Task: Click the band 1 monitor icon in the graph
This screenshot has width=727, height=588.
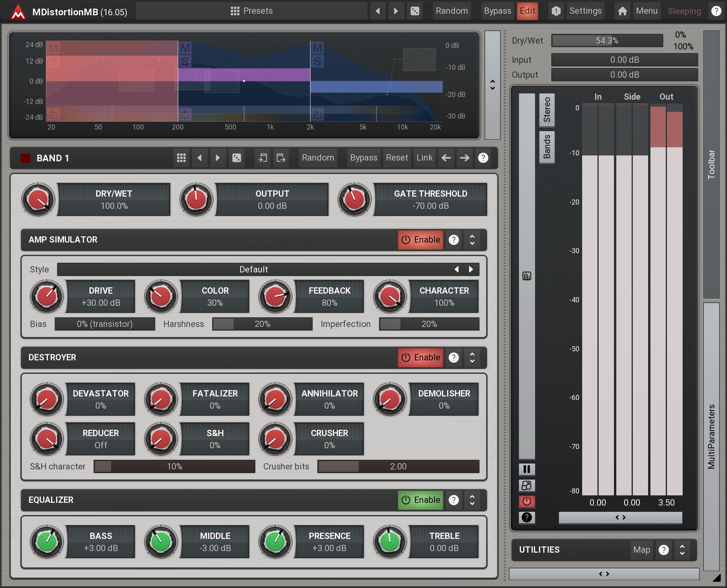Action: (53, 115)
